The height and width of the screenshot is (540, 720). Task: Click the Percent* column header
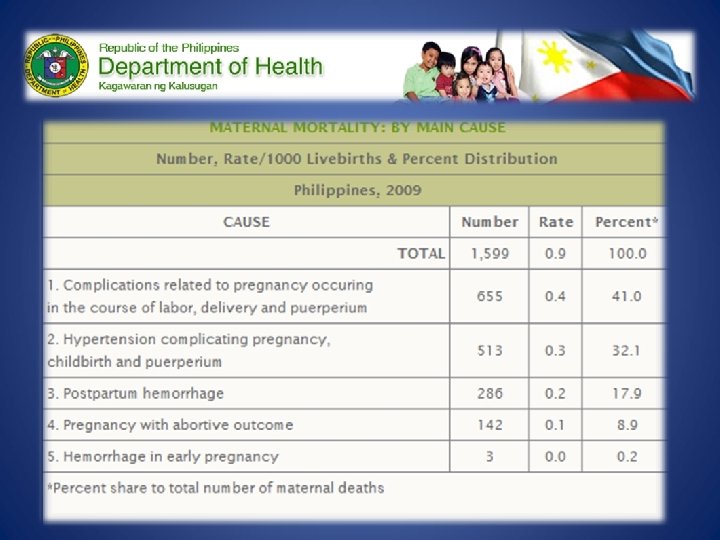pos(627,222)
